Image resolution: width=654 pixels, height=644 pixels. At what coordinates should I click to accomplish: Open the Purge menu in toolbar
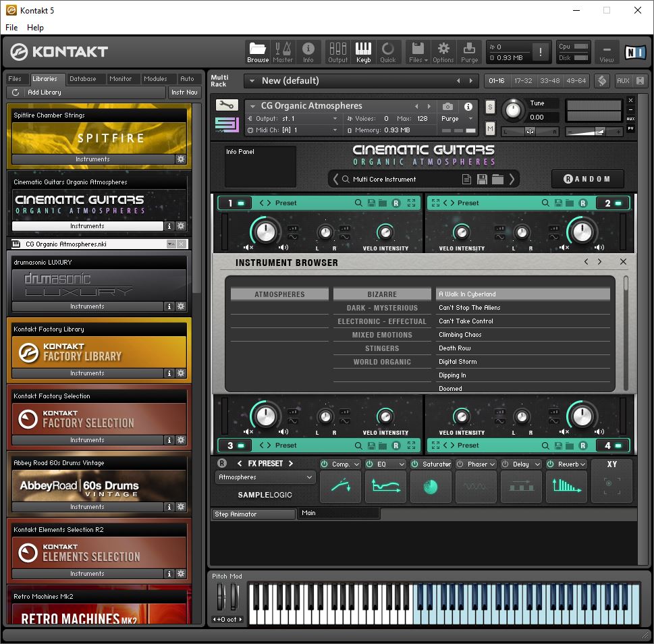[x=469, y=52]
